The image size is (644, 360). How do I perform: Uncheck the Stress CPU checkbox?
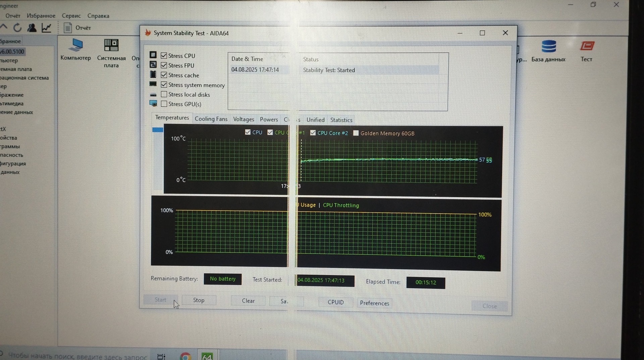(164, 56)
